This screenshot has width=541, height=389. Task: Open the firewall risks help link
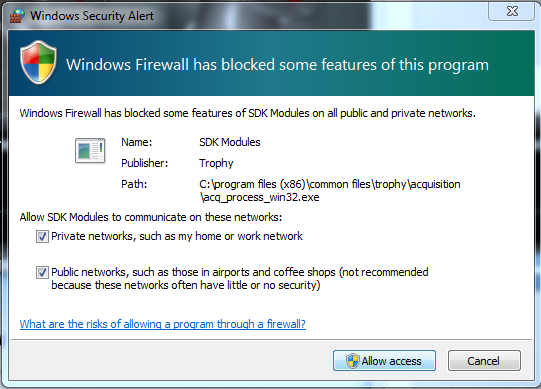point(163,324)
